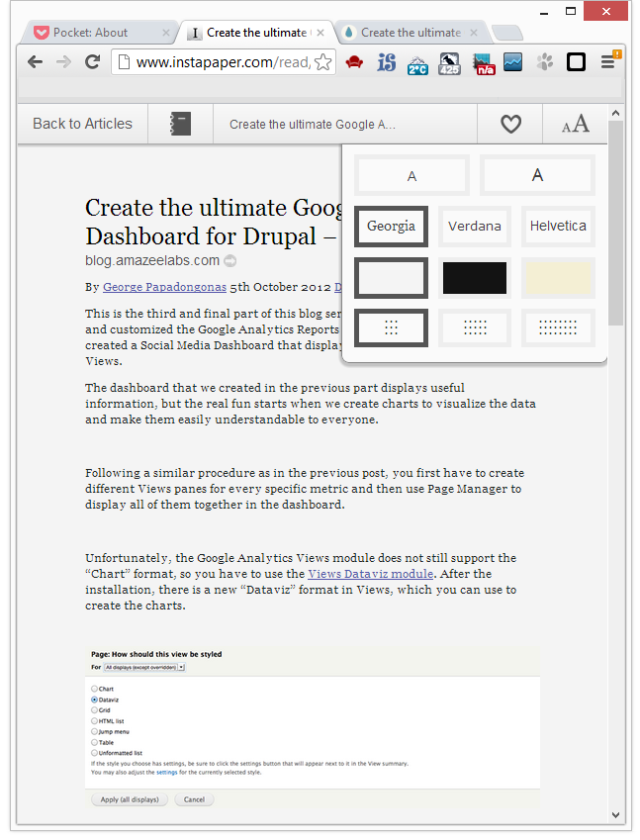
Task: Click the blog.amazeelabs.com source text
Action: [152, 261]
